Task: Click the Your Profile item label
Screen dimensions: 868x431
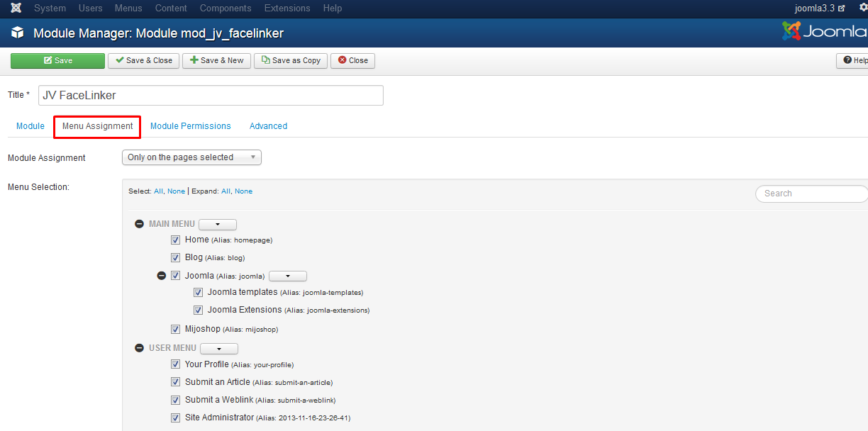Action: [207, 364]
